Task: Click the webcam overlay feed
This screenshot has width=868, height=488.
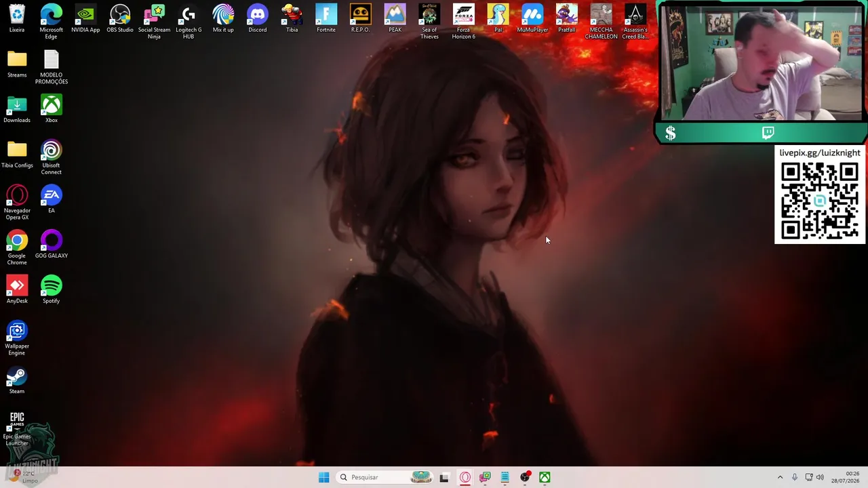Action: click(762, 63)
